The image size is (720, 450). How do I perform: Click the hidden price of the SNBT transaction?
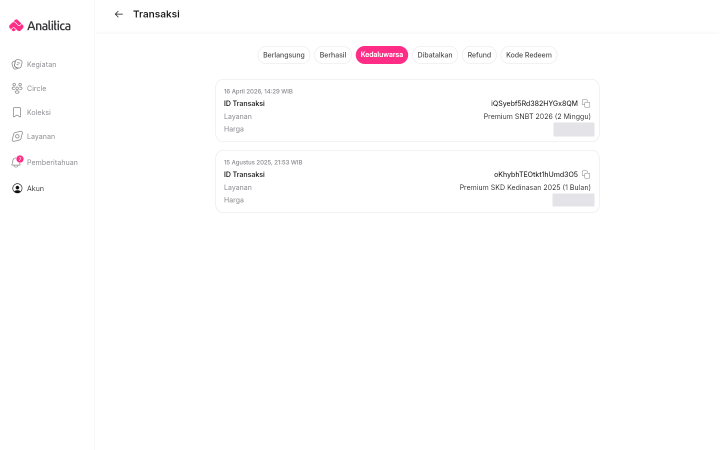574,129
